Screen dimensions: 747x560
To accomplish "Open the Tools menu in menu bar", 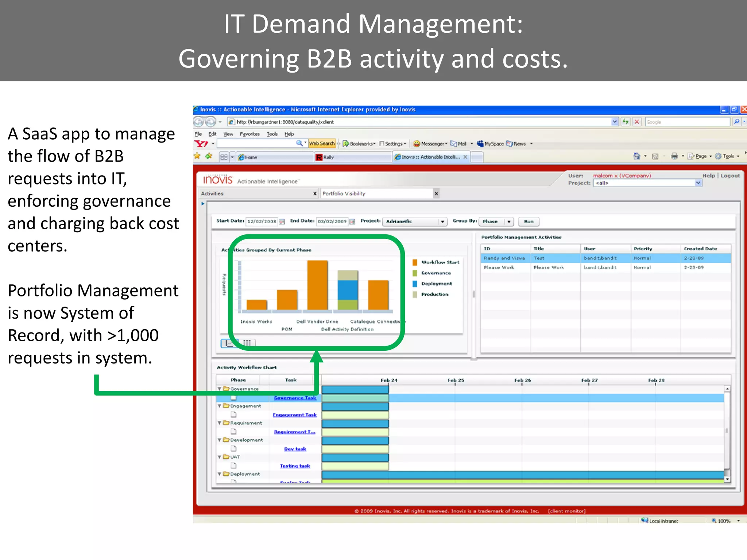I will tap(272, 134).
